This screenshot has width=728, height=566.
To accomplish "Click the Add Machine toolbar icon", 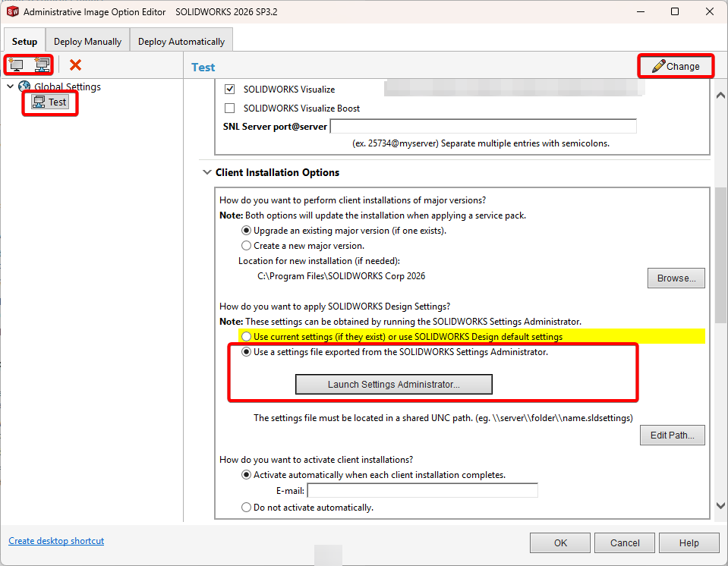I will pyautogui.click(x=16, y=65).
